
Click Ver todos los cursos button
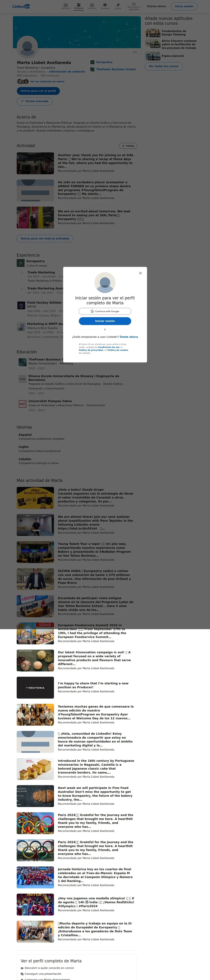coord(164,66)
